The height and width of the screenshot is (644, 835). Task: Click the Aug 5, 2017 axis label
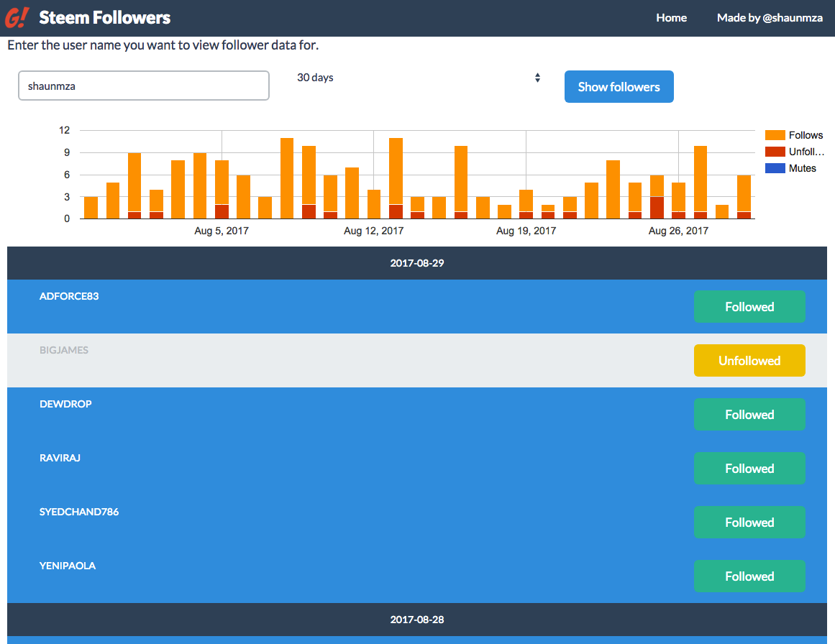[x=222, y=231]
